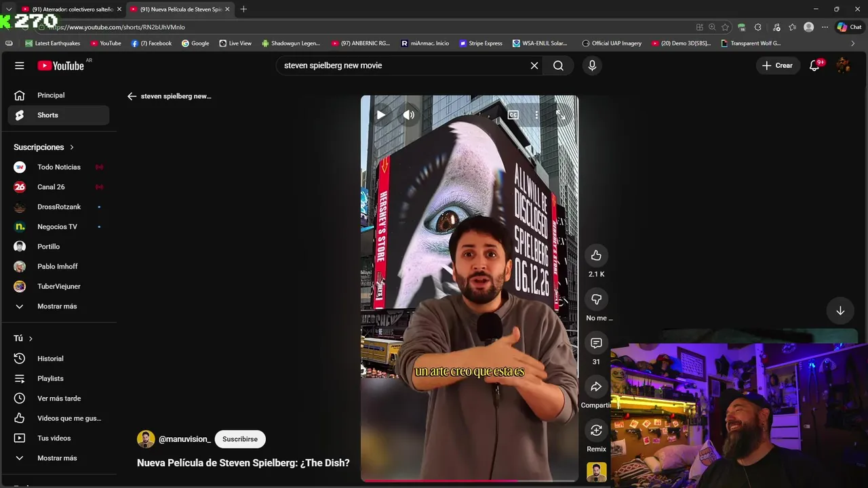The height and width of the screenshot is (488, 868).
Task: Open sound source thumbnail below Remix
Action: (x=596, y=472)
